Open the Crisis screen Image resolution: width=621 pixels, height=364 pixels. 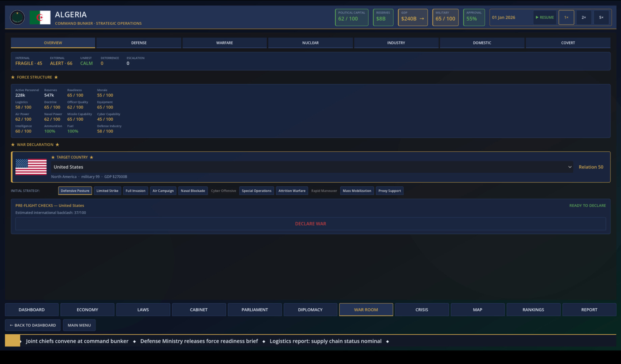422,309
